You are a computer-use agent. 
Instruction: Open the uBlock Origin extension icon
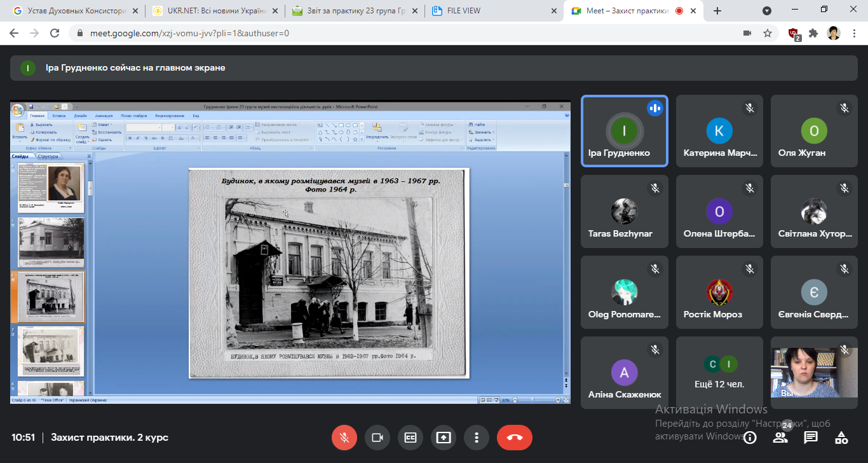point(794,34)
